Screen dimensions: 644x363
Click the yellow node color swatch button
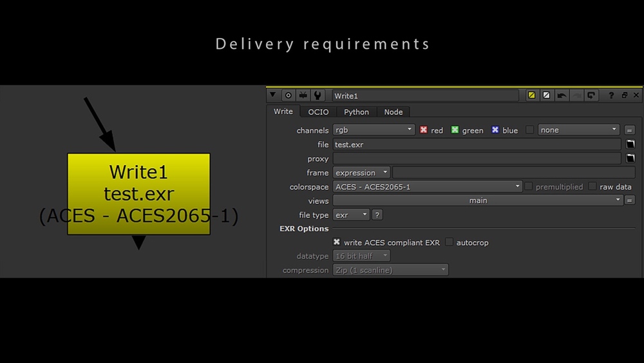tap(532, 95)
